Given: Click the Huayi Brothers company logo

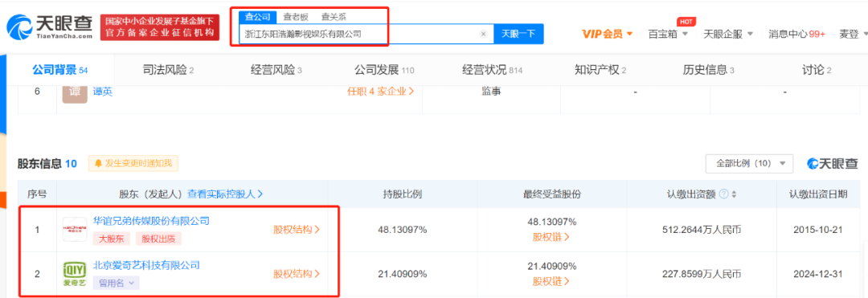Looking at the screenshot, I should pyautogui.click(x=75, y=230).
